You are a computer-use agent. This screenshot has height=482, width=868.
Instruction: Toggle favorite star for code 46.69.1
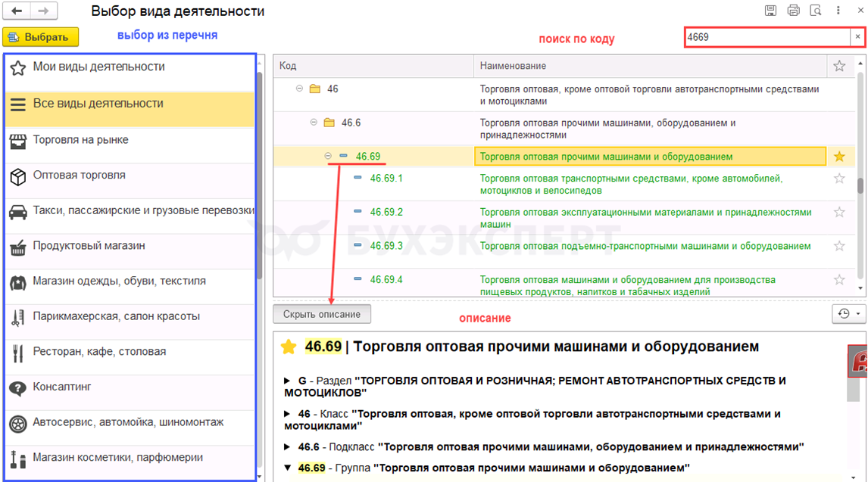tap(839, 179)
